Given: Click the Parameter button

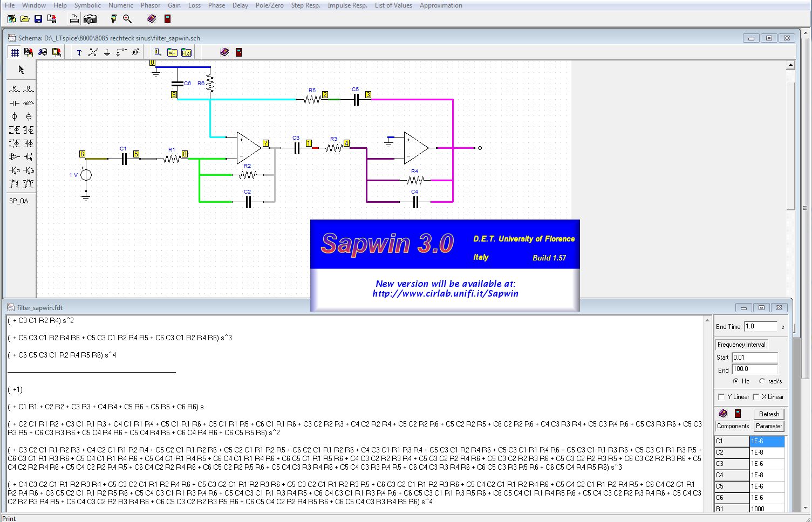Looking at the screenshot, I should [x=769, y=426].
